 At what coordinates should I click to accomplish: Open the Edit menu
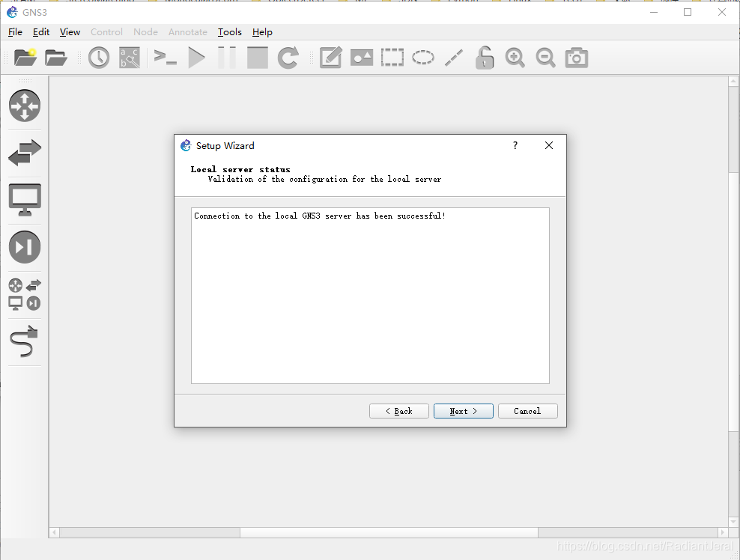[x=41, y=32]
